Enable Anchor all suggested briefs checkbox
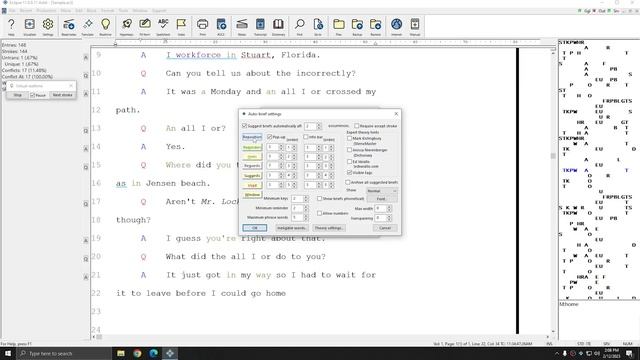 tap(348, 182)
